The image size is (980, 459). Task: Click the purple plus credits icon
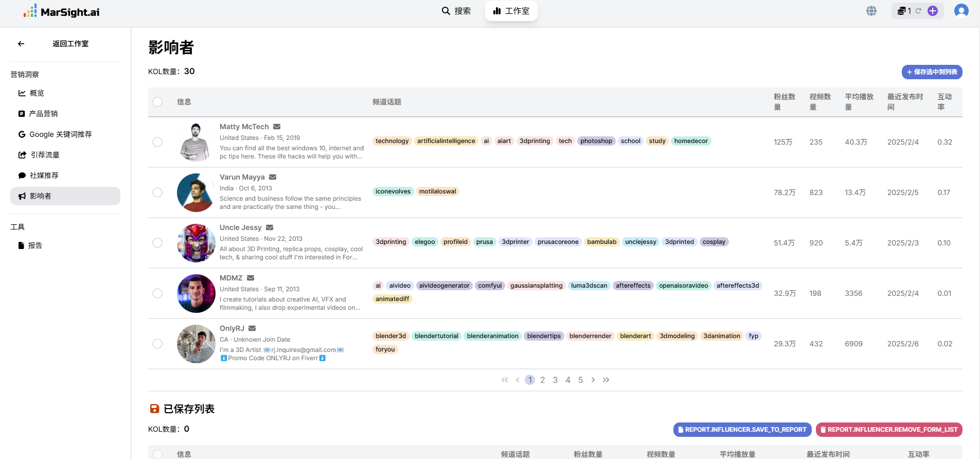(933, 11)
